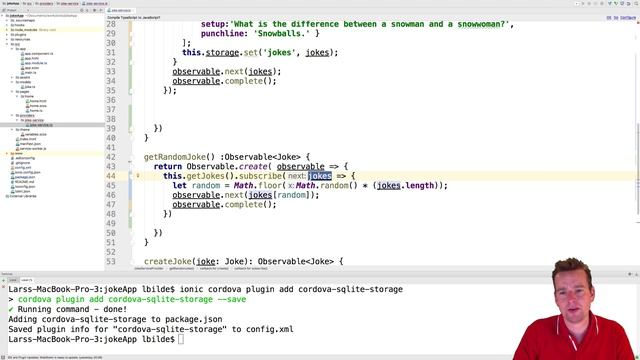
Task: Collapse the models folder
Action: 12,82
